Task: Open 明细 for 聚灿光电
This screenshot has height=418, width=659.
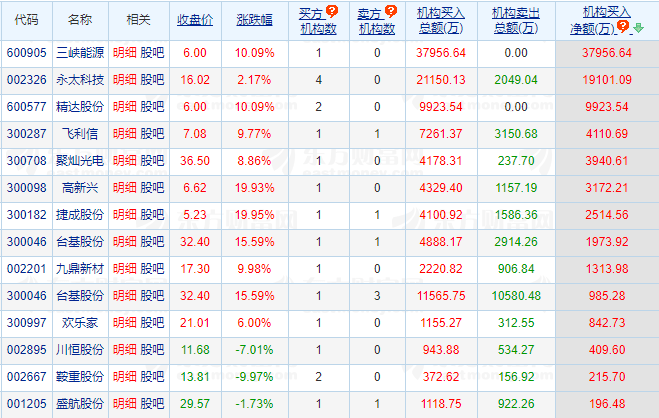Action: 124,160
